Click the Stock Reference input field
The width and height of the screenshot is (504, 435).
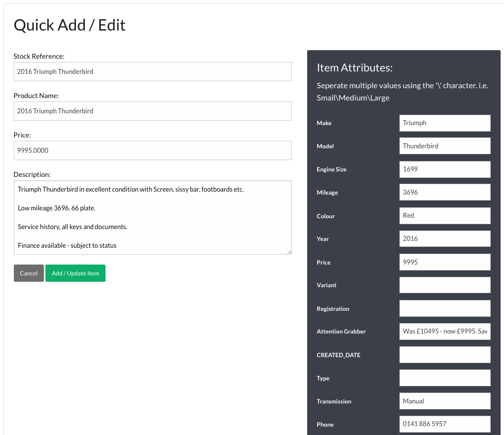click(x=152, y=72)
